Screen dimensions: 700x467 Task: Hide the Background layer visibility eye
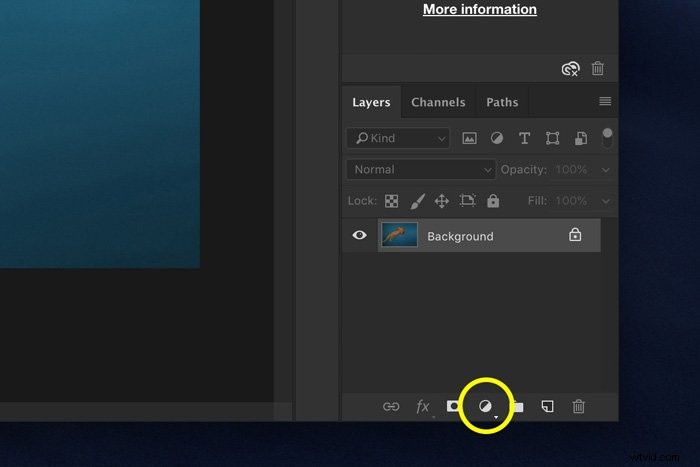358,236
